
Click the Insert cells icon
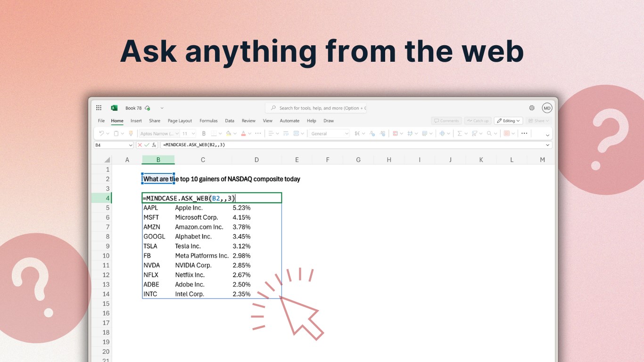[442, 133]
